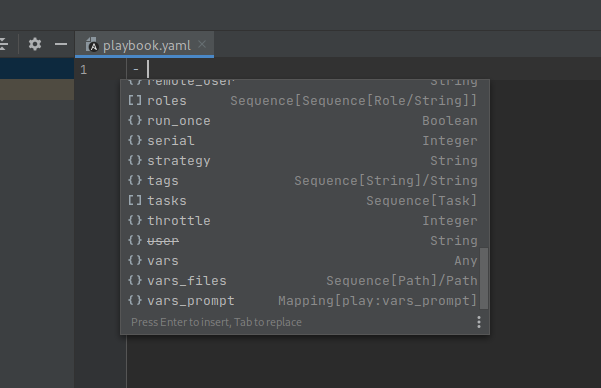Select the deprecated user suggestion

point(305,241)
